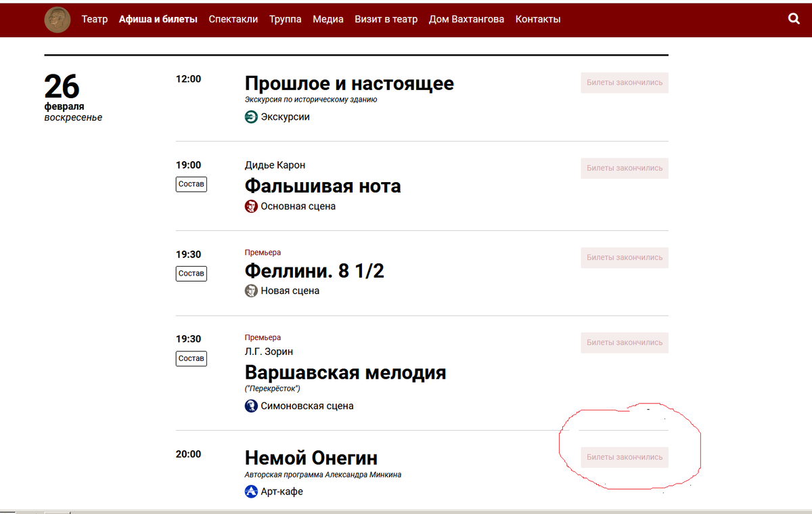
Task: Select the Медиа menu item
Action: [328, 19]
